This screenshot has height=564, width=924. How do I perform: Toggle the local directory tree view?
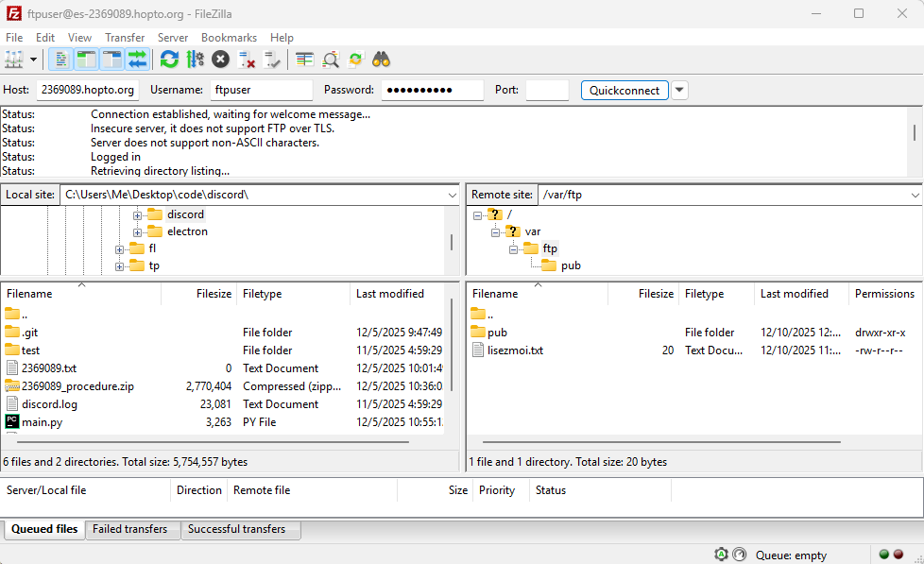(86, 60)
